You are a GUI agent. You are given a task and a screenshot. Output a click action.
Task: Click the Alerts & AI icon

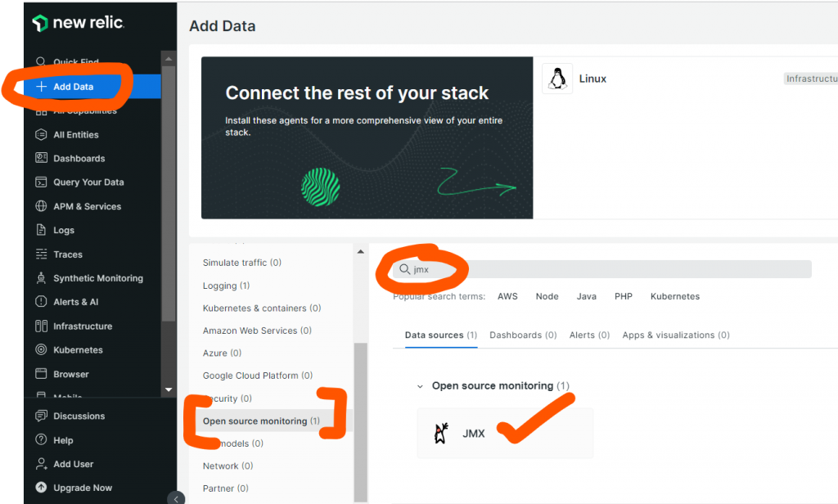pos(41,302)
